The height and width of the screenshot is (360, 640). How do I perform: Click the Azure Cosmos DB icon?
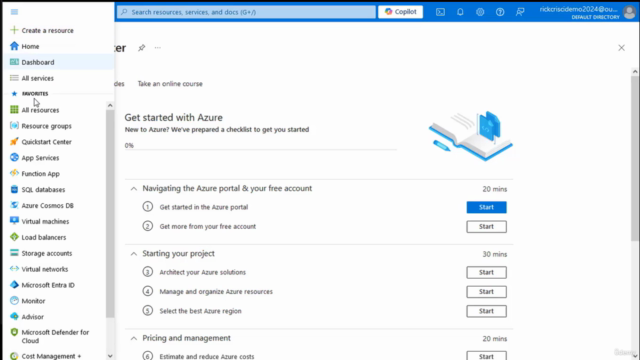(14, 205)
